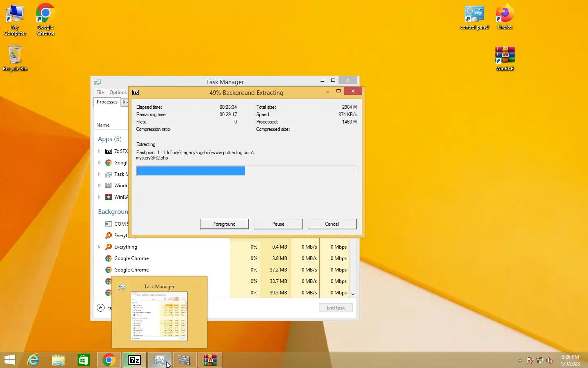Viewport: 588px width, 368px height.
Task: Switch to WinRAR taskbar button
Action: pos(210,360)
